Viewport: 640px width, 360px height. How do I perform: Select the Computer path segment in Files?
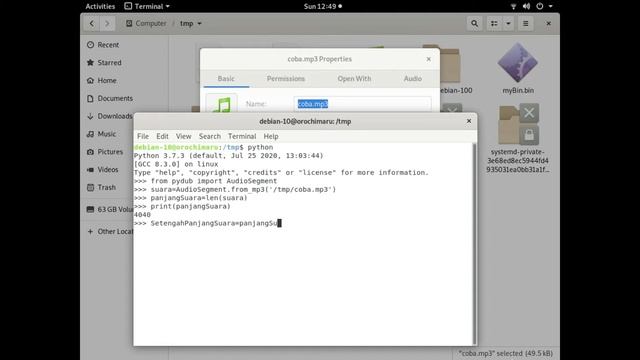coord(146,24)
